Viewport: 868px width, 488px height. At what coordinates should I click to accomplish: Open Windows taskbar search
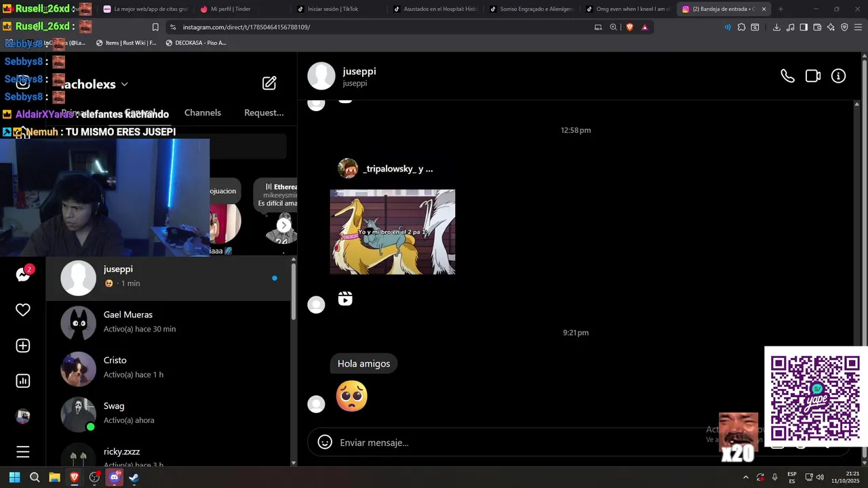(35, 477)
